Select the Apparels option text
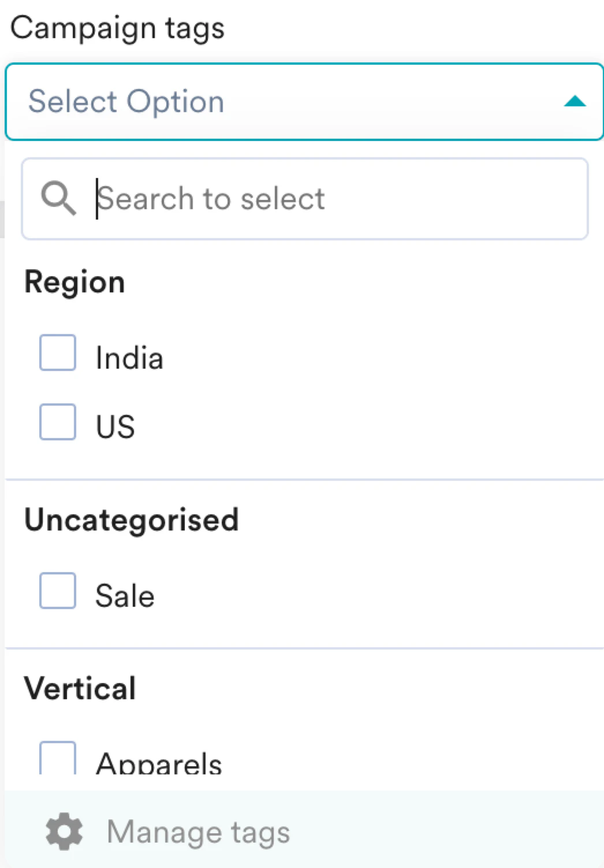604x868 pixels. point(159,764)
